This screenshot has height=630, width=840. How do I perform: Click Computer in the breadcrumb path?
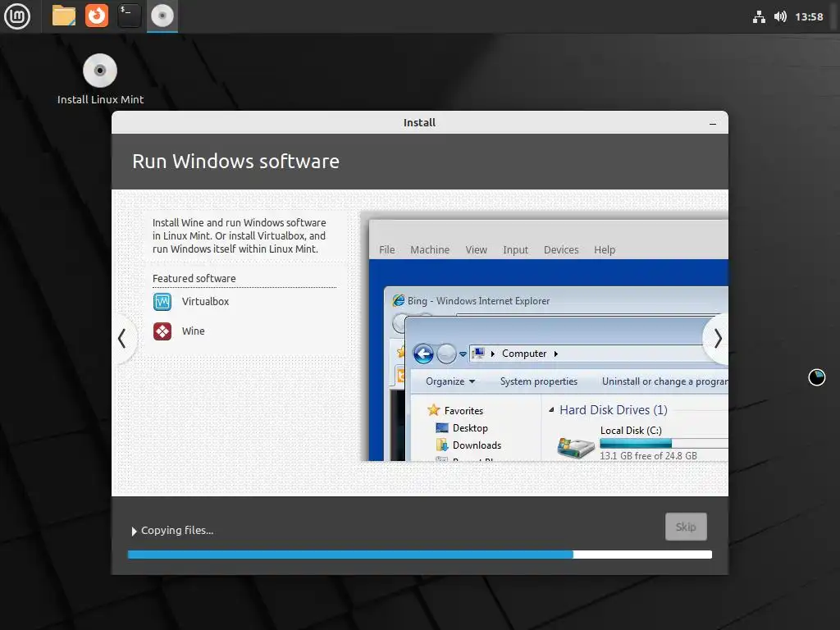(524, 354)
